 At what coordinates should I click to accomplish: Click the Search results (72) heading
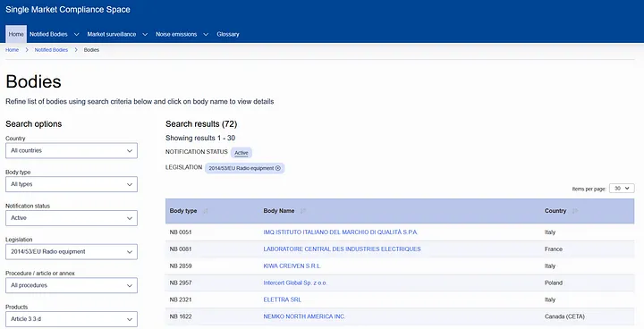(x=201, y=124)
